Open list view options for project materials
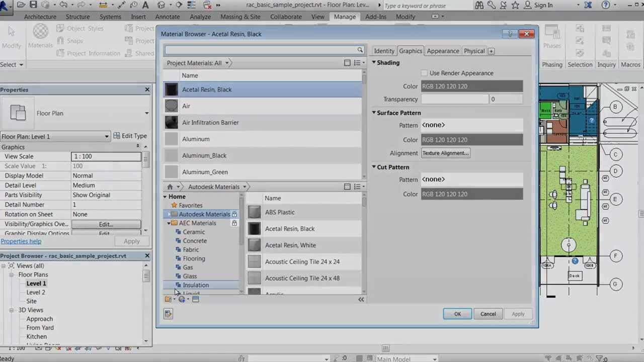This screenshot has width=644, height=362. pyautogui.click(x=359, y=63)
